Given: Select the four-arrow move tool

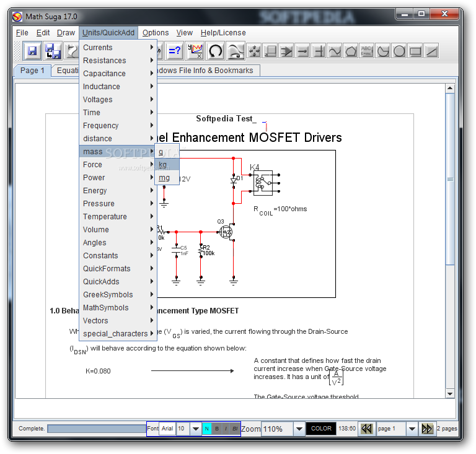Looking at the screenshot, I should pos(253,51).
